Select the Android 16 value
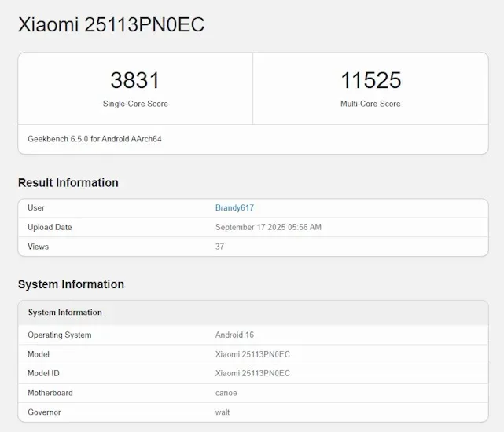Viewport: 504px width, 432px height. (x=234, y=335)
